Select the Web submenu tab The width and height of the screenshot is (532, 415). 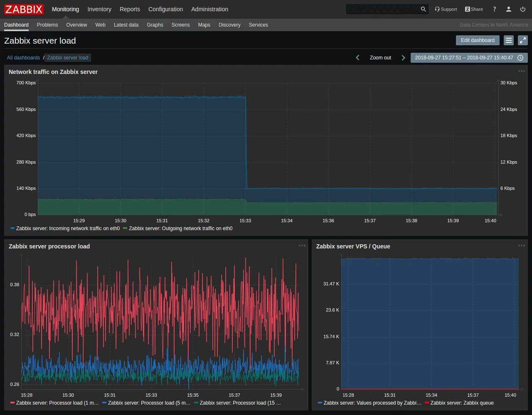pyautogui.click(x=100, y=25)
